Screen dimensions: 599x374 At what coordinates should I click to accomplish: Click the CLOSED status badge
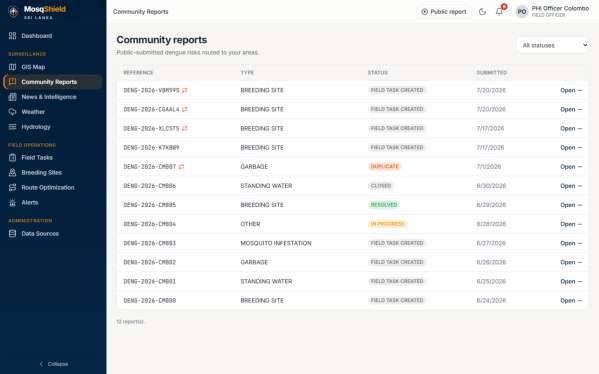(381, 186)
